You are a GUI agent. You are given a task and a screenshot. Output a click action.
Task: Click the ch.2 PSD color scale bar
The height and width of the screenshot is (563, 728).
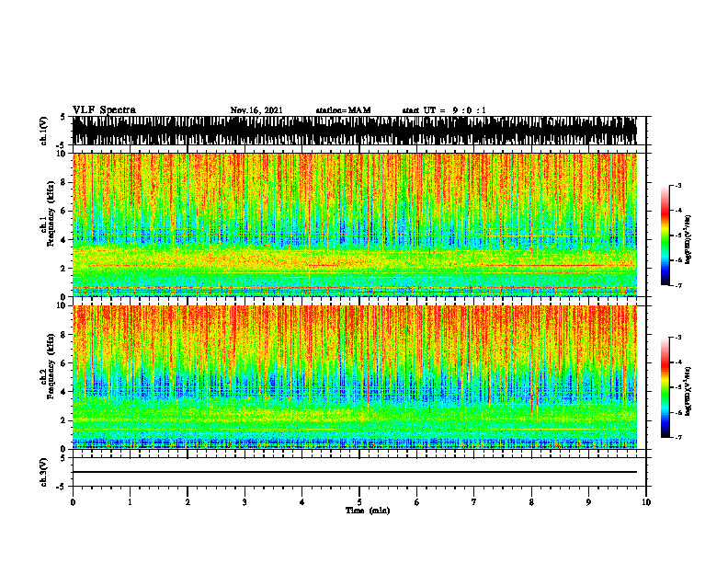coord(665,387)
